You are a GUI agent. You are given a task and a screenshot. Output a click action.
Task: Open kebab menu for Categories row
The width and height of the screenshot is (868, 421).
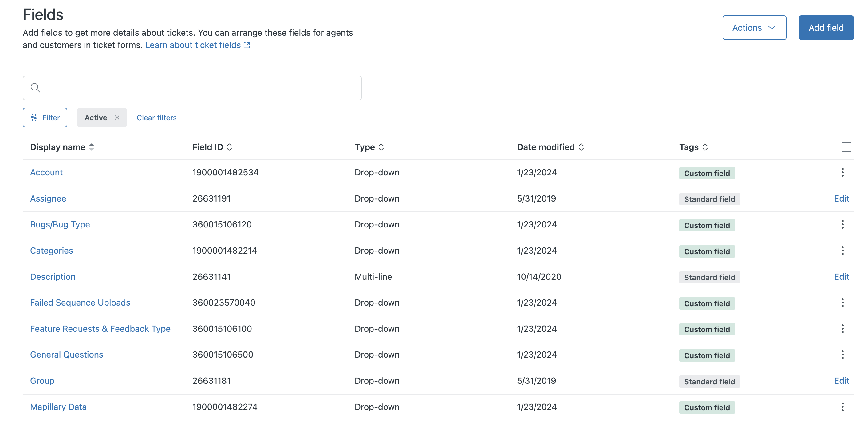coord(842,251)
